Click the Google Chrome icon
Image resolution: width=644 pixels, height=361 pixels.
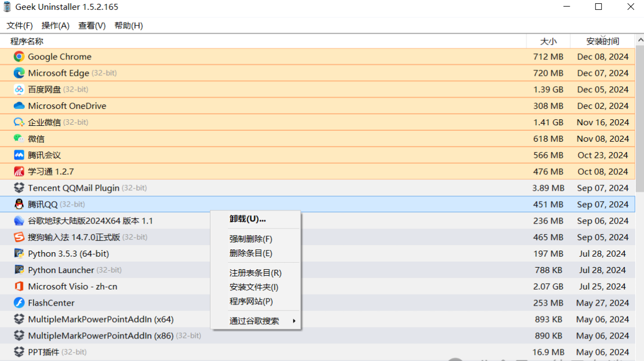tap(19, 56)
